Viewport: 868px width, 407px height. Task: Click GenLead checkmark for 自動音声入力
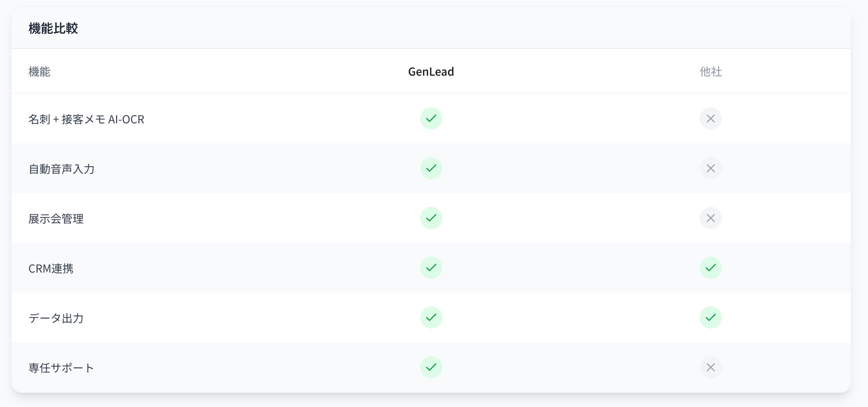coord(431,168)
